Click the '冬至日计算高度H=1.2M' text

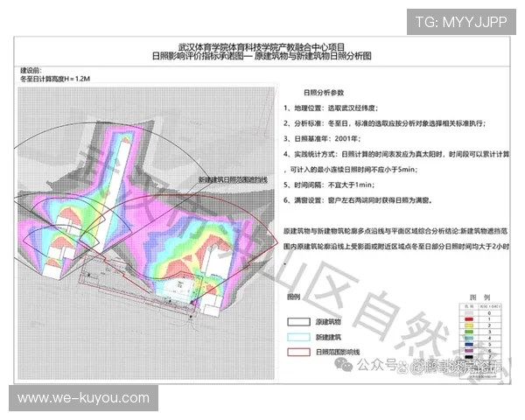(x=55, y=79)
